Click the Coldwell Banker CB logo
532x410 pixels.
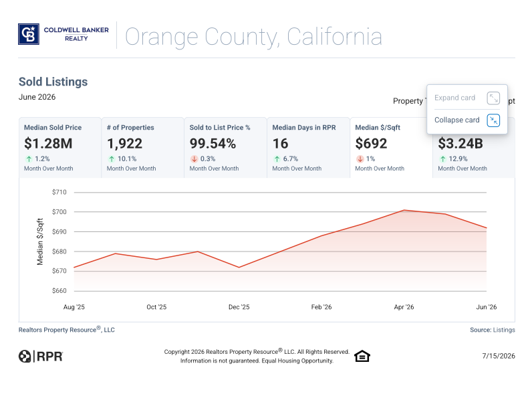[x=29, y=34]
